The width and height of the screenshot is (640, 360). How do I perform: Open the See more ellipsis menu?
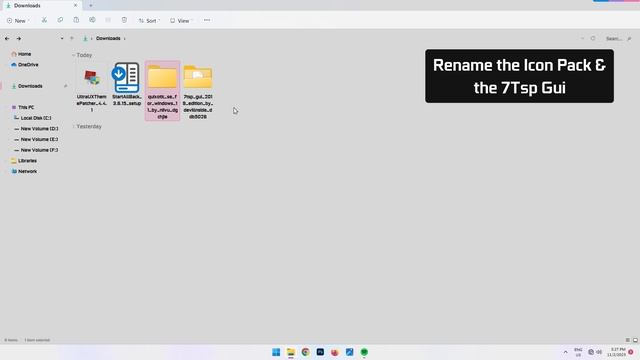pos(207,20)
